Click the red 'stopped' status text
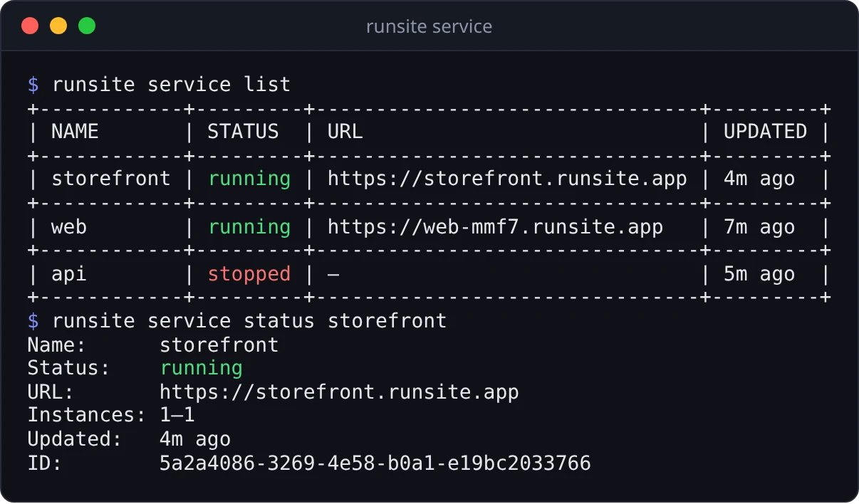 coord(249,274)
